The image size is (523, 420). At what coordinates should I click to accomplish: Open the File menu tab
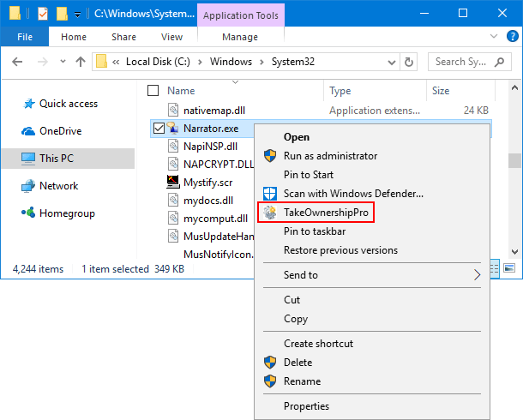tap(25, 37)
